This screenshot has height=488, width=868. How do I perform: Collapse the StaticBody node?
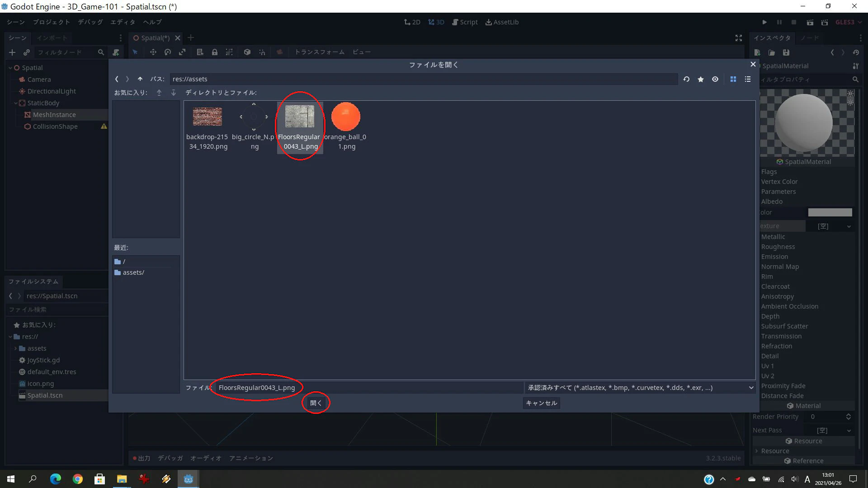click(x=16, y=103)
